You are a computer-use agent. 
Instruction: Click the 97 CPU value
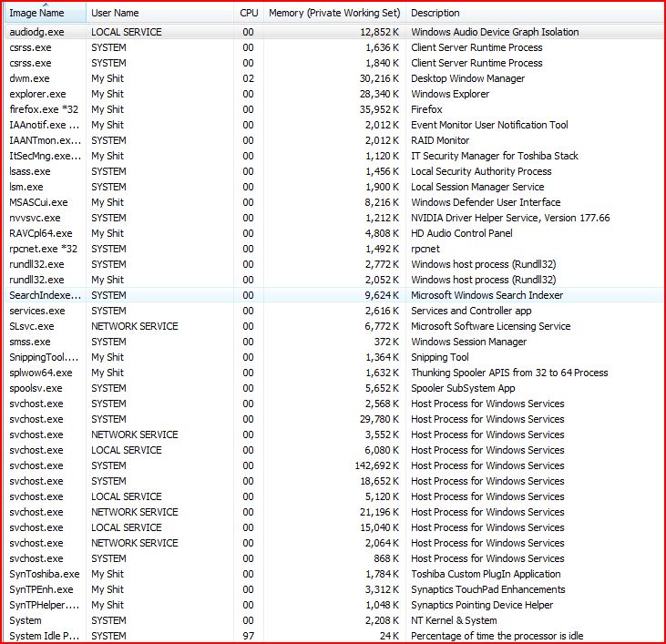[249, 636]
